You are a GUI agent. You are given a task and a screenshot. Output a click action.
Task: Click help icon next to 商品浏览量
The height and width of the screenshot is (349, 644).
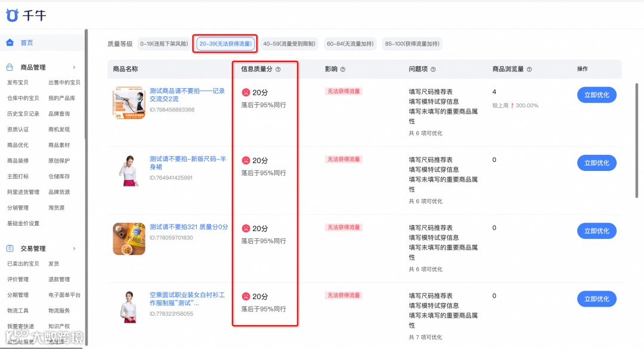coord(530,69)
